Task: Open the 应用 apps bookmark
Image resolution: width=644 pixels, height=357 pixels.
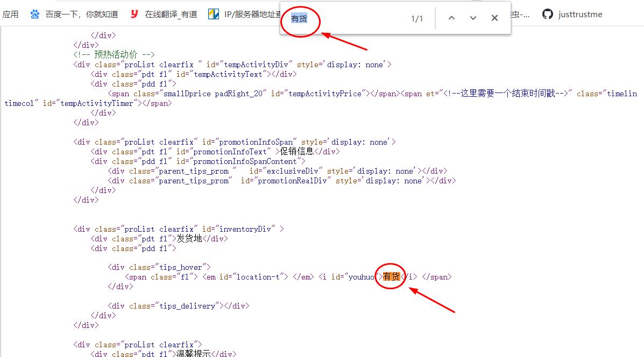Action: point(10,15)
